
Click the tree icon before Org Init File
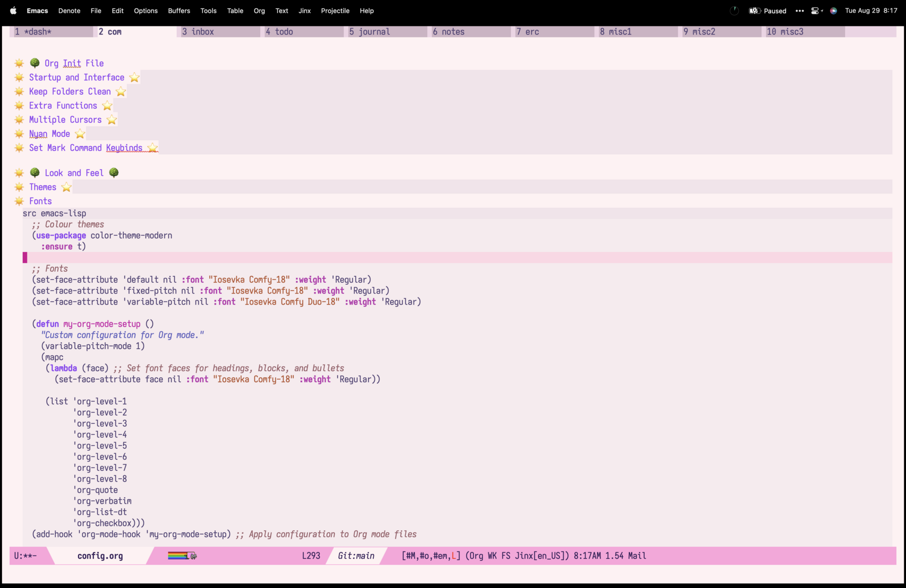click(34, 63)
